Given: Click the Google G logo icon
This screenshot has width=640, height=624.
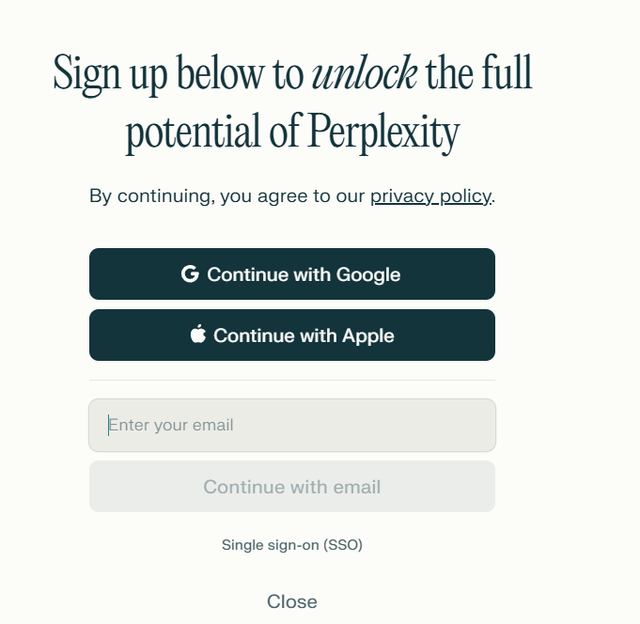Looking at the screenshot, I should click(x=190, y=274).
